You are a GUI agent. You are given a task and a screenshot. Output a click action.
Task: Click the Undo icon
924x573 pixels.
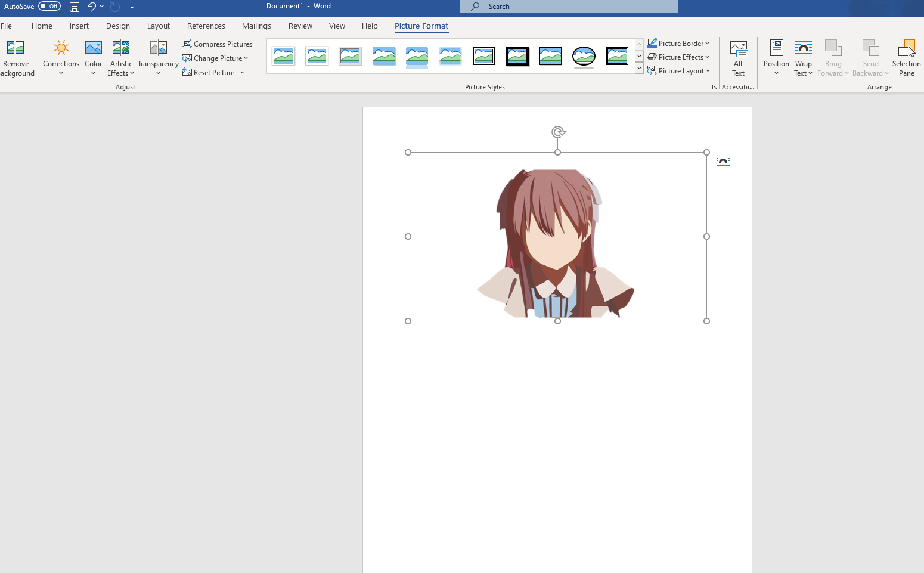click(91, 7)
